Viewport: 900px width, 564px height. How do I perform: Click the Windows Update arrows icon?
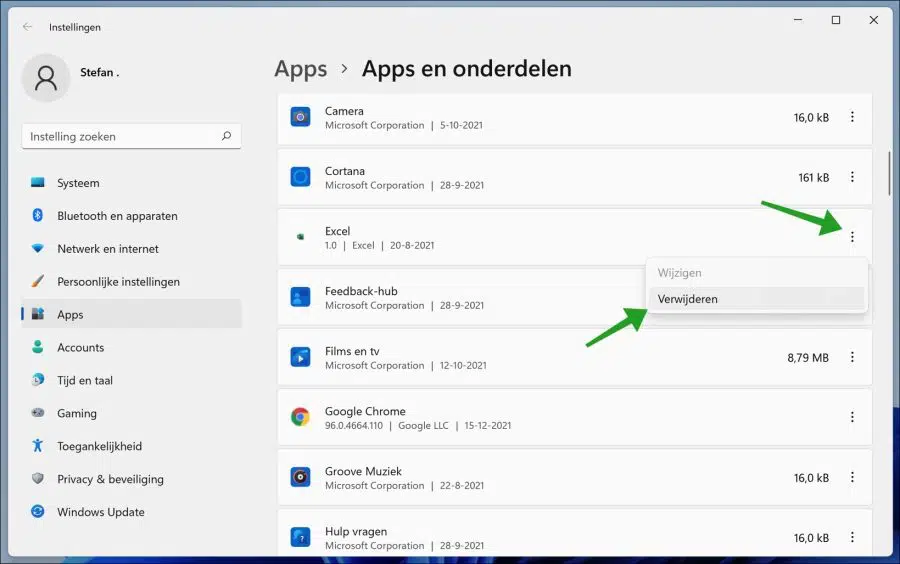(x=38, y=511)
